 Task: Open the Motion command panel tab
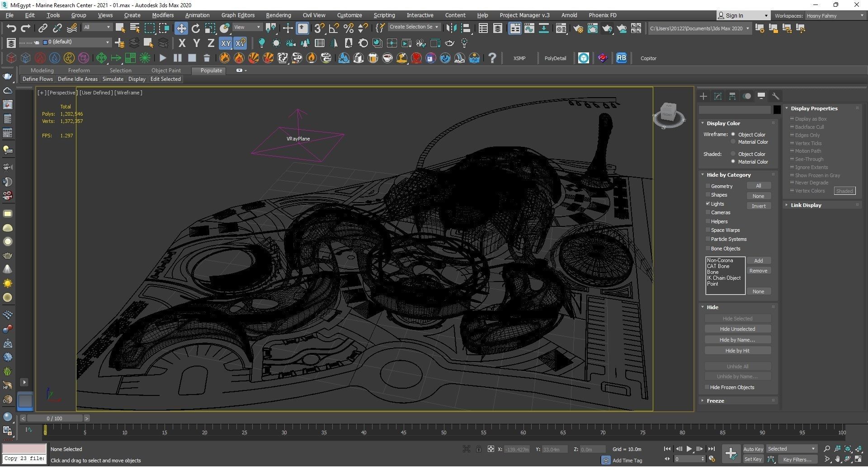point(747,96)
